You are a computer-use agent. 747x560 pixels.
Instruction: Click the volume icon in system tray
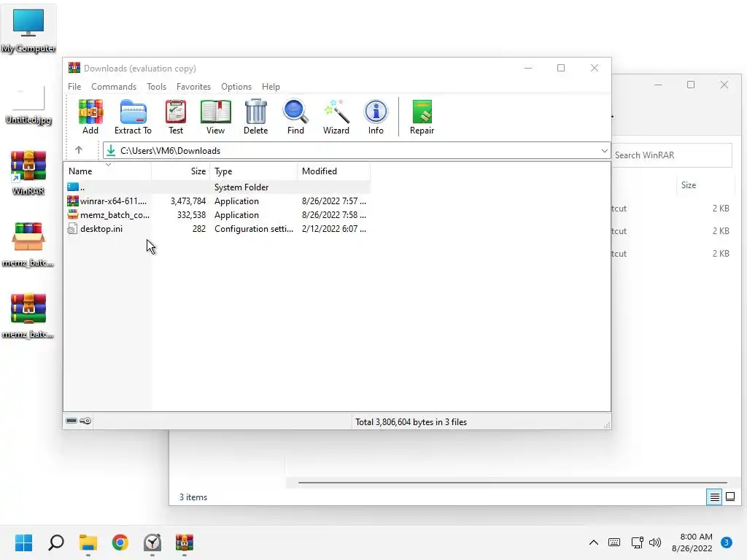point(656,542)
